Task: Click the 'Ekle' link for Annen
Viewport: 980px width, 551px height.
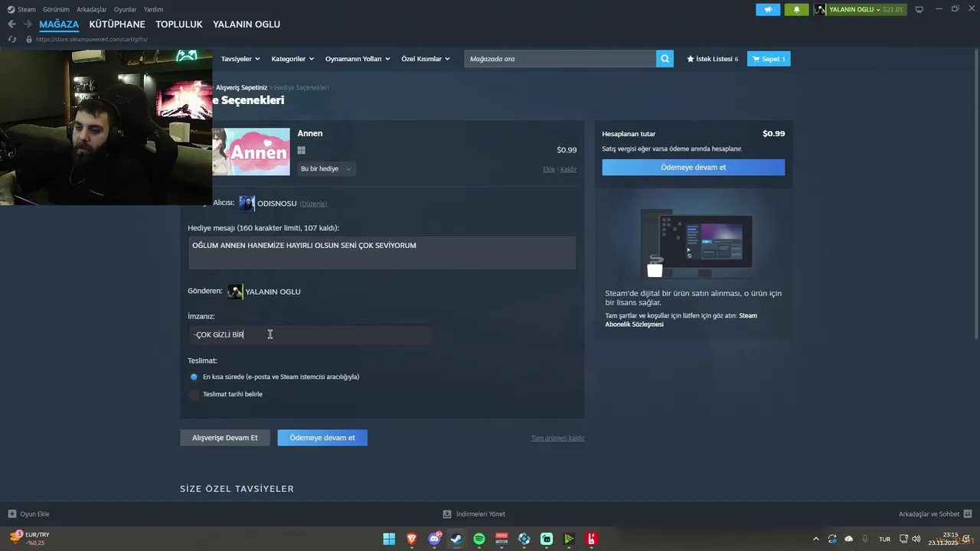Action: pos(549,169)
